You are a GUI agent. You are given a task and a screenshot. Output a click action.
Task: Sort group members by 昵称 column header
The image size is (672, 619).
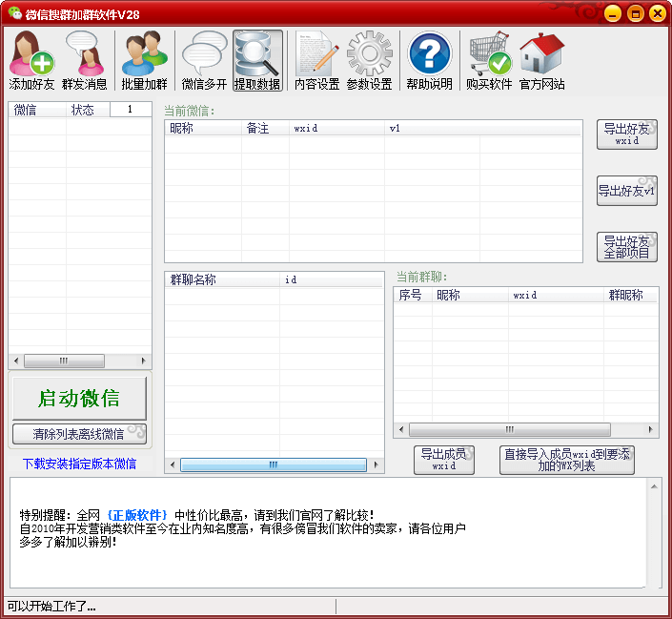[470, 295]
